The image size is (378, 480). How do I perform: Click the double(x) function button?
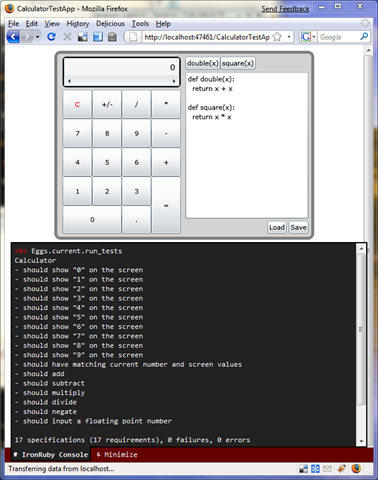point(203,63)
